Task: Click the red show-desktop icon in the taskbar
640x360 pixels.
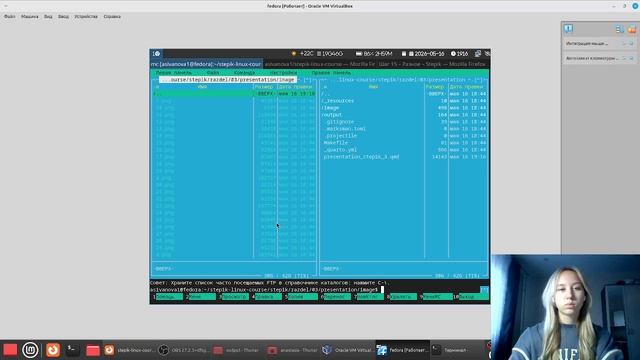Action: 10,350
